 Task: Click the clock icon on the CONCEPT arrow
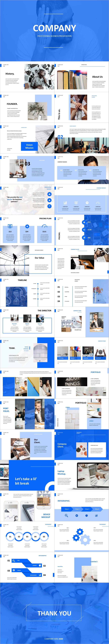click(40, 565)
